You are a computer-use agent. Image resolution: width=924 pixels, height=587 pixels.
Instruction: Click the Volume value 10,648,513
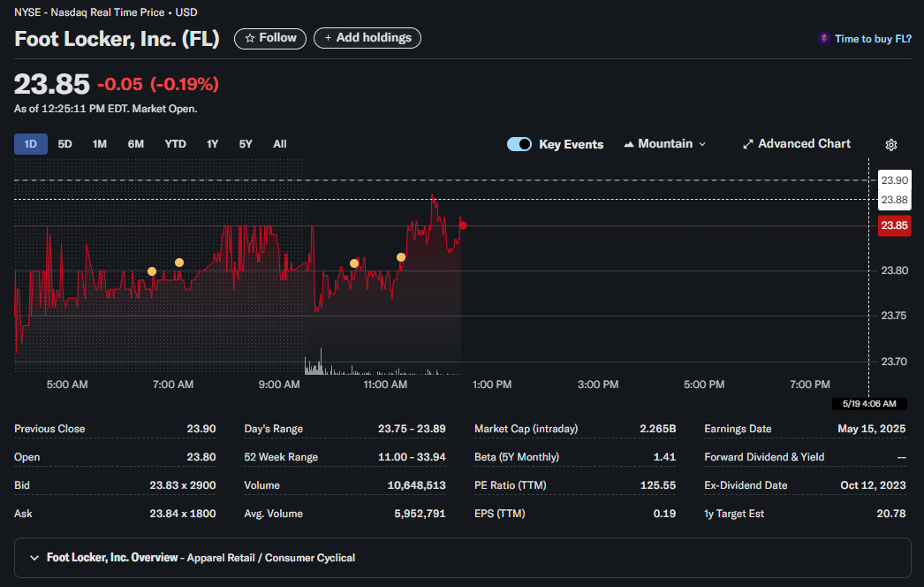[417, 485]
